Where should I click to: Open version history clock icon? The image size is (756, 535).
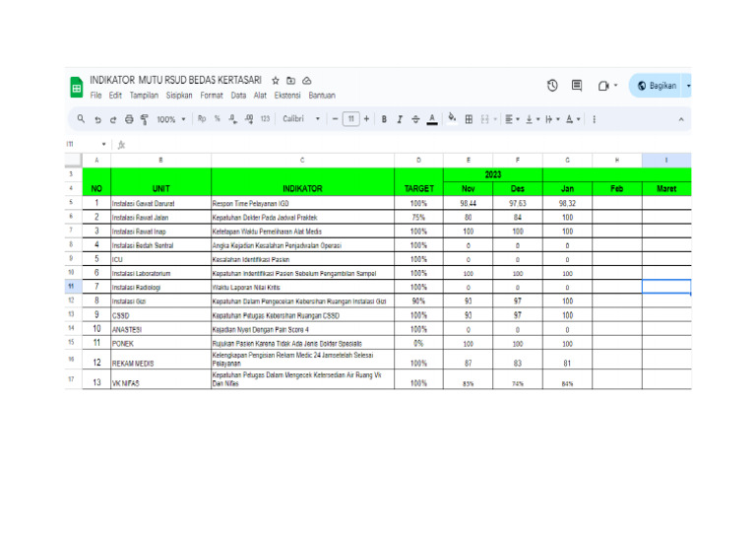click(553, 86)
